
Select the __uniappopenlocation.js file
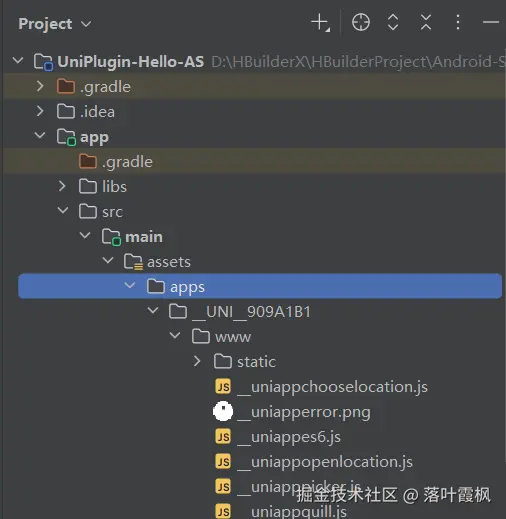pos(314,462)
